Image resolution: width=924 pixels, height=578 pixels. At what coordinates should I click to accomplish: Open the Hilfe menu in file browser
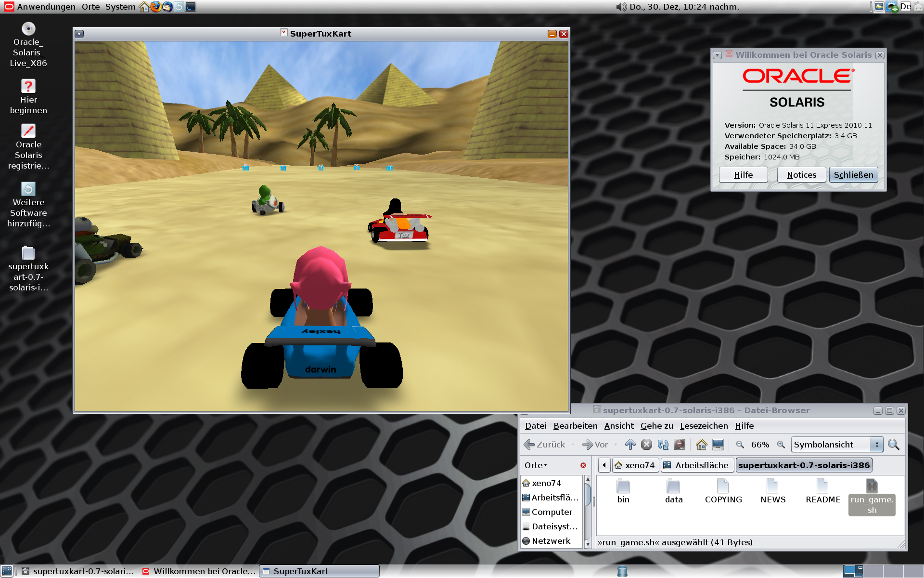[744, 426]
